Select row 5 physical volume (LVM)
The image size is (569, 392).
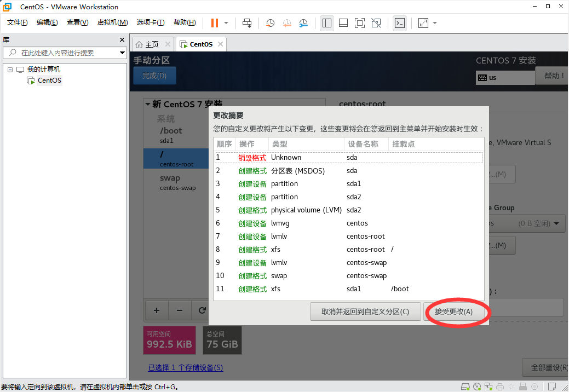349,210
